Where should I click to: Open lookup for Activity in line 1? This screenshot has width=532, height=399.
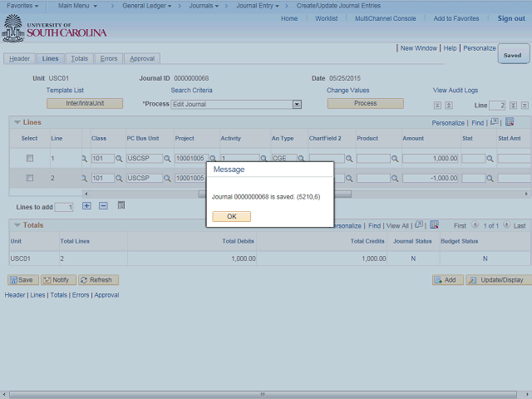(x=264, y=159)
